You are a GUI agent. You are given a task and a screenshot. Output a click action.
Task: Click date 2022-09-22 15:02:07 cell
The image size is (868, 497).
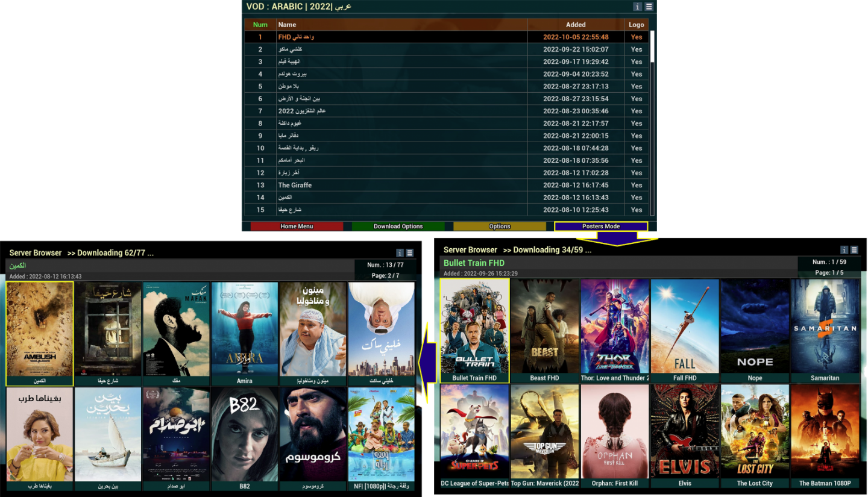tap(576, 49)
